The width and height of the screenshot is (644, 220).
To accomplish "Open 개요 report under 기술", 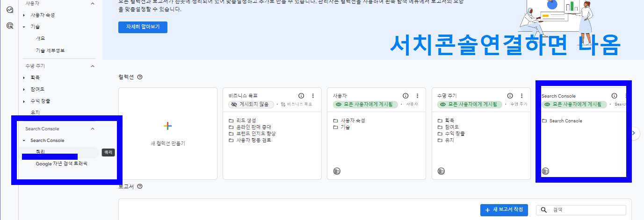I will (40, 38).
